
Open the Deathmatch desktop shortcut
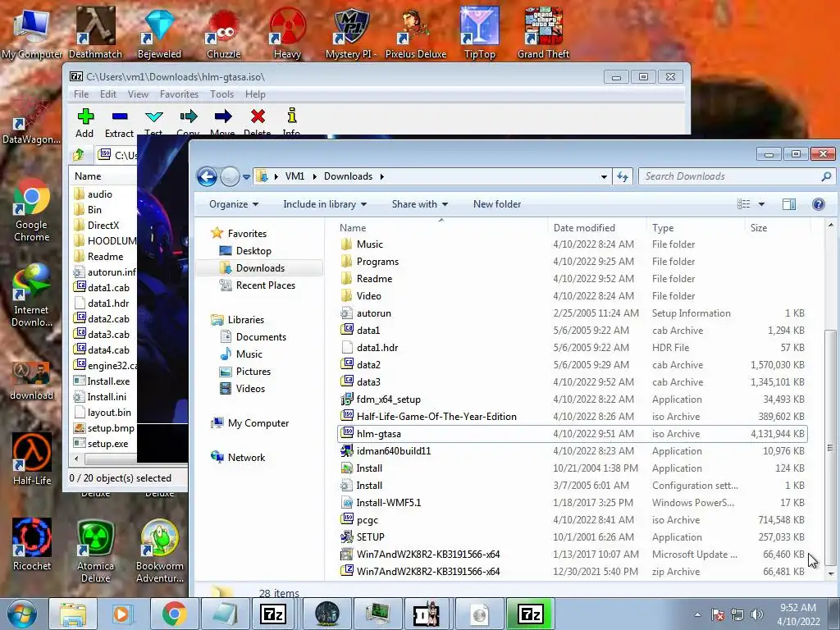(95, 33)
